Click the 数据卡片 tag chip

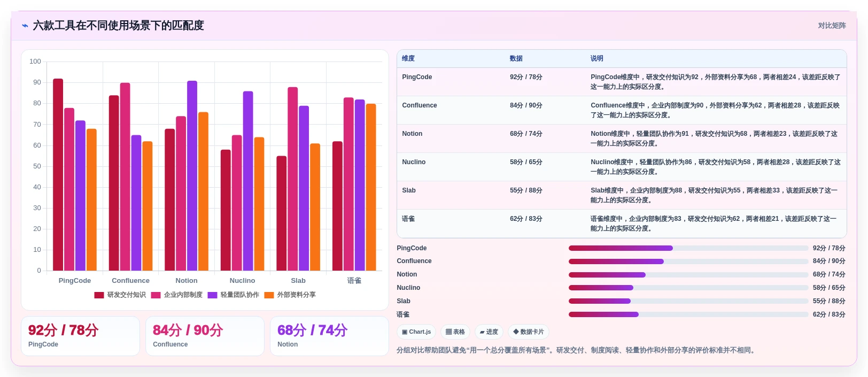(x=529, y=332)
